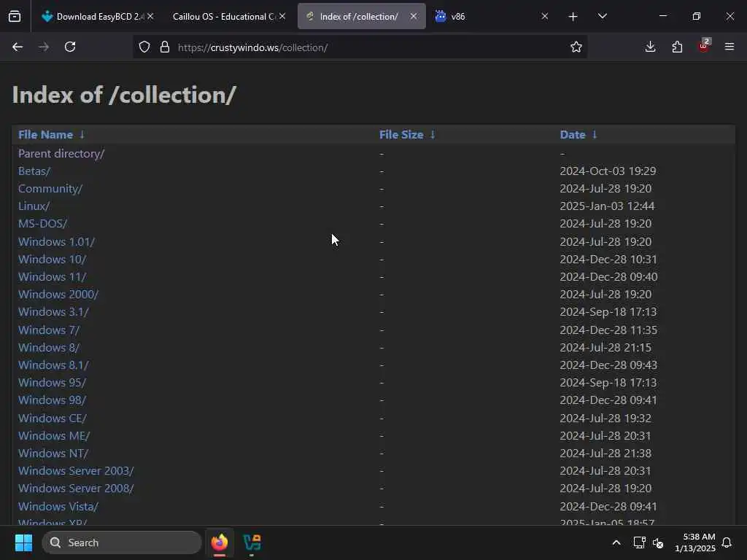The height and width of the screenshot is (560, 747).
Task: Reload the current page
Action: [x=70, y=47]
